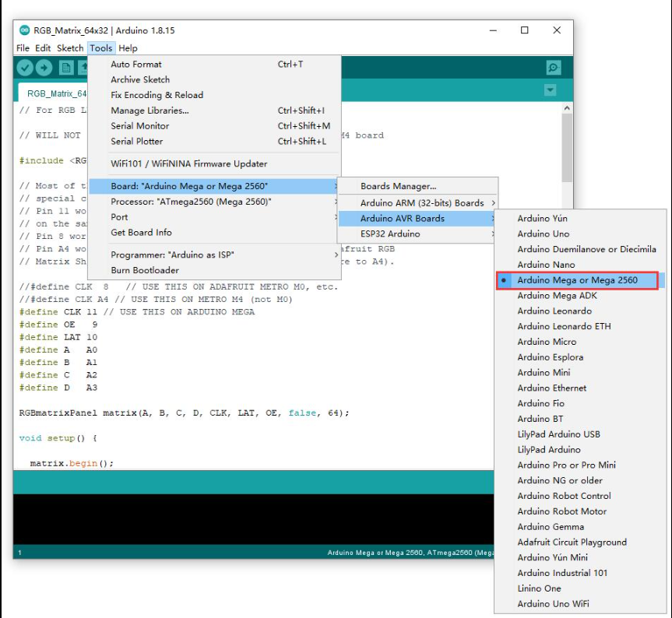Expand the Board submenu entry
This screenshot has width=672, height=618.
[214, 186]
